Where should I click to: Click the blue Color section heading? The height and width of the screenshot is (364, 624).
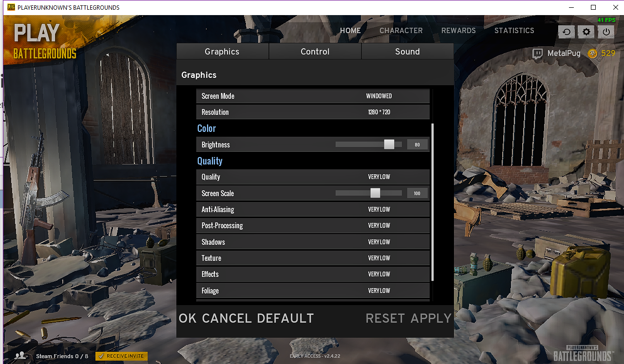pyautogui.click(x=207, y=128)
